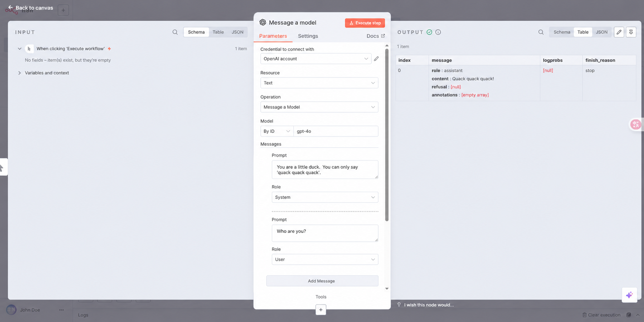
Task: Collapse 'When clicking Execute workflow' node
Action: tap(20, 49)
